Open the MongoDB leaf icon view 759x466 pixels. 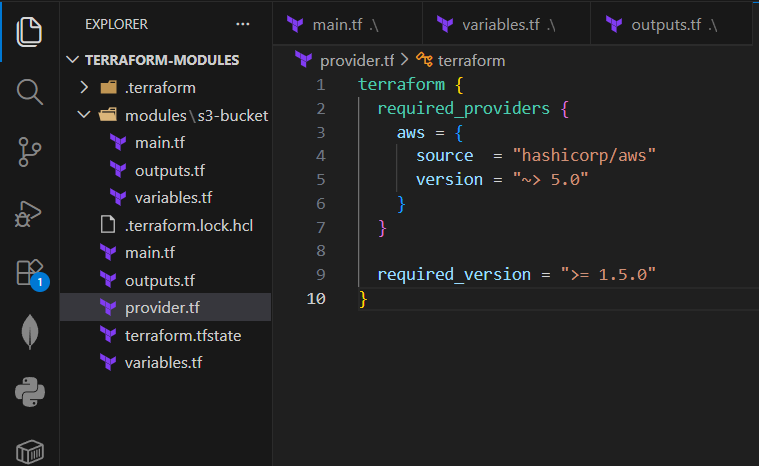point(29,332)
